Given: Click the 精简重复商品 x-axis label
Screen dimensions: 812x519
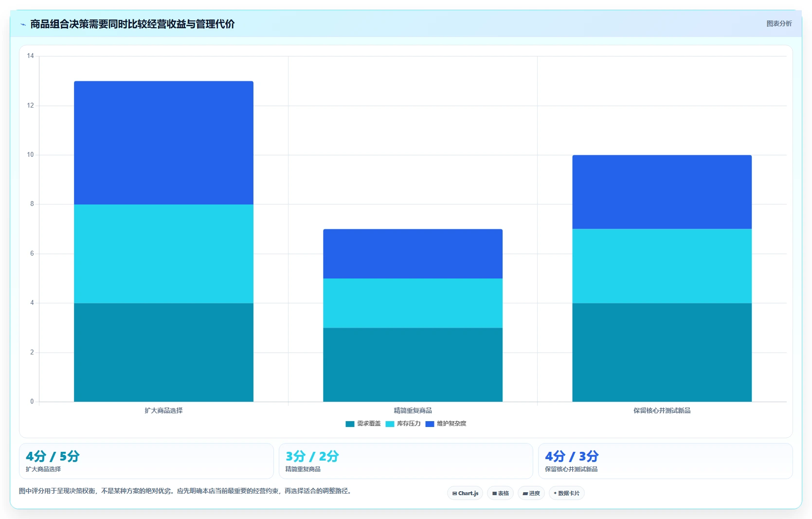Looking at the screenshot, I should point(413,410).
